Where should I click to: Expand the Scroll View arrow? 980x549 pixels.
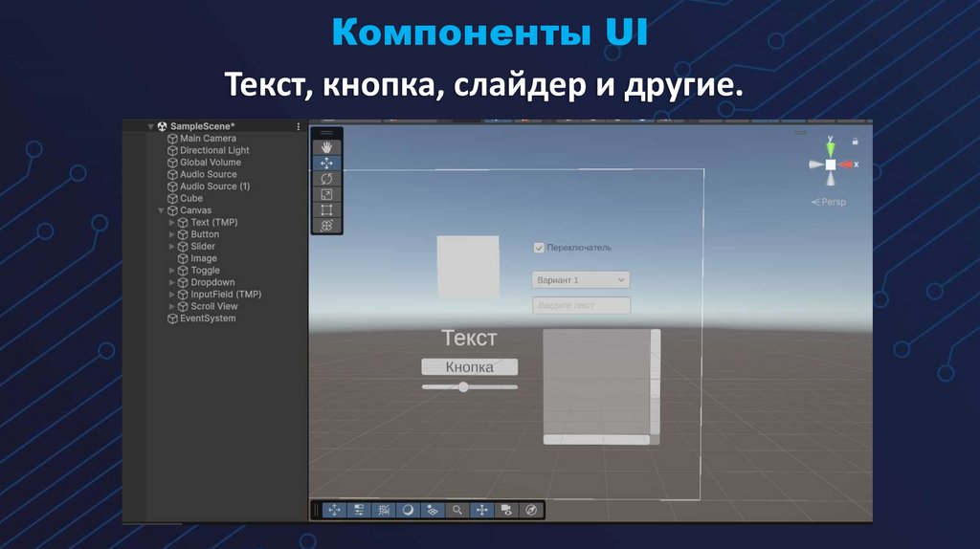172,306
